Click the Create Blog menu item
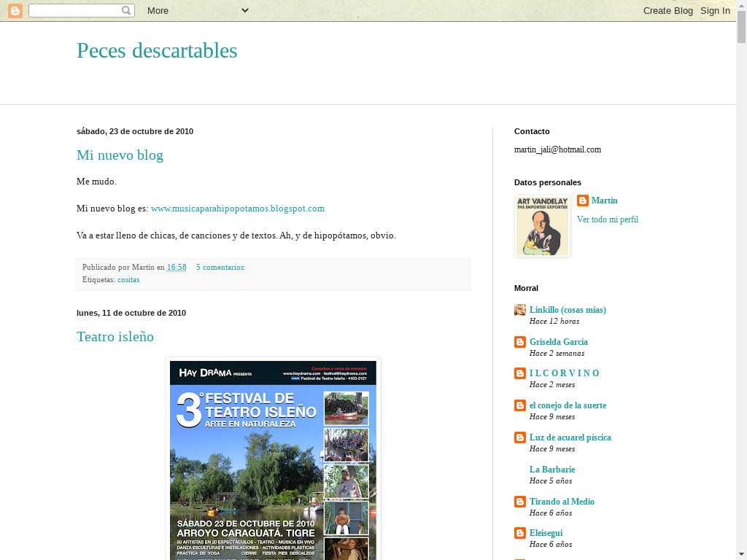 click(x=667, y=10)
